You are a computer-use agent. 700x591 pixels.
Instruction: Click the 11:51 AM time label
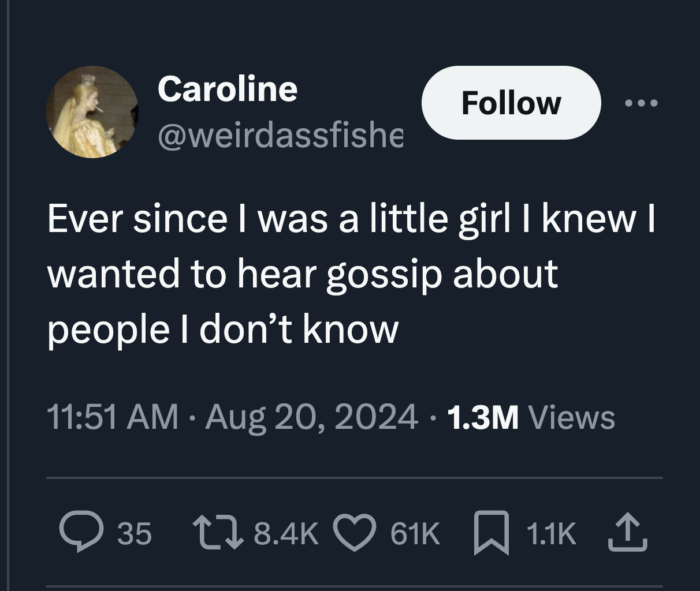click(113, 417)
